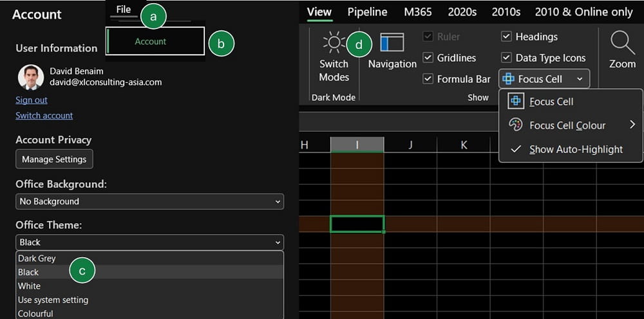Open the 2010s ribbon tab
This screenshot has height=319, width=644.
coord(506,12)
